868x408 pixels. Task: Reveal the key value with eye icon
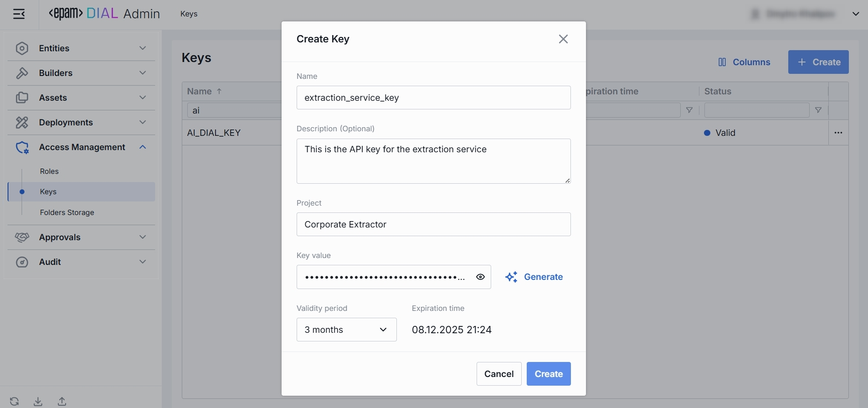point(480,277)
